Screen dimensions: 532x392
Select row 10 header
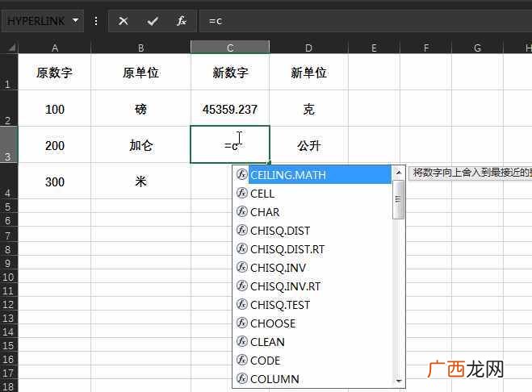[x=9, y=277]
